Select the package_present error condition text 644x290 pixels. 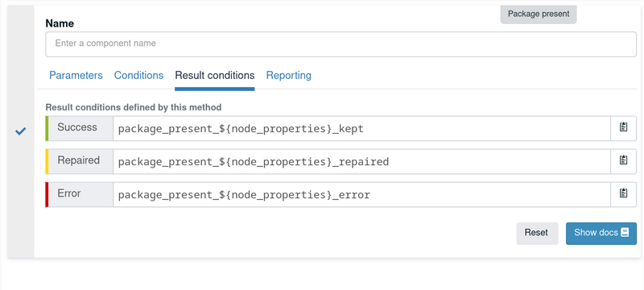[x=244, y=195]
